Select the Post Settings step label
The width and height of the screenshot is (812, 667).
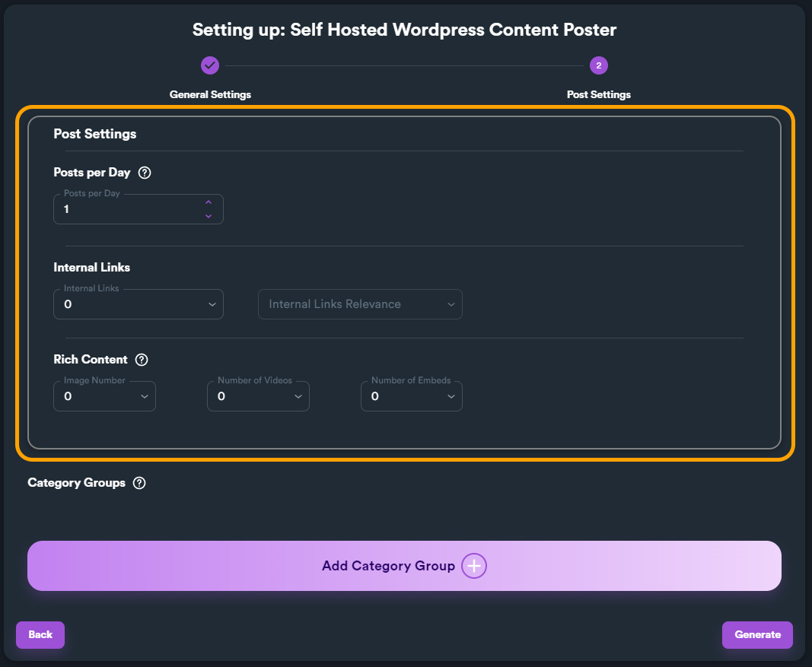coord(599,95)
